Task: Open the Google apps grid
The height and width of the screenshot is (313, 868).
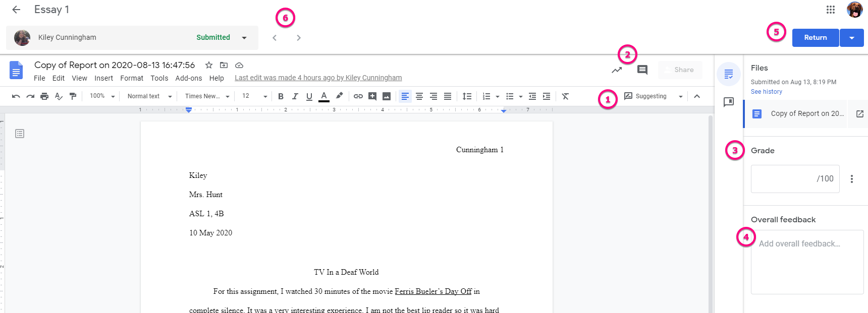Action: pos(830,10)
